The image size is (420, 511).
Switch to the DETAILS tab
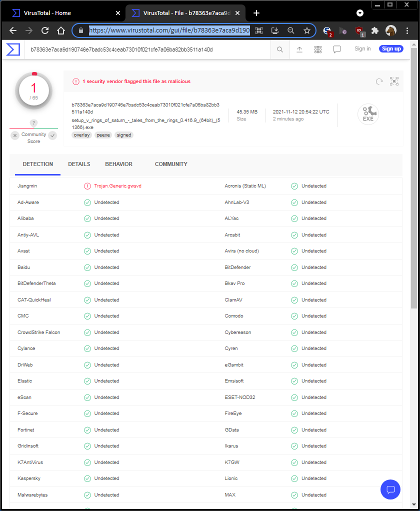[x=79, y=164]
